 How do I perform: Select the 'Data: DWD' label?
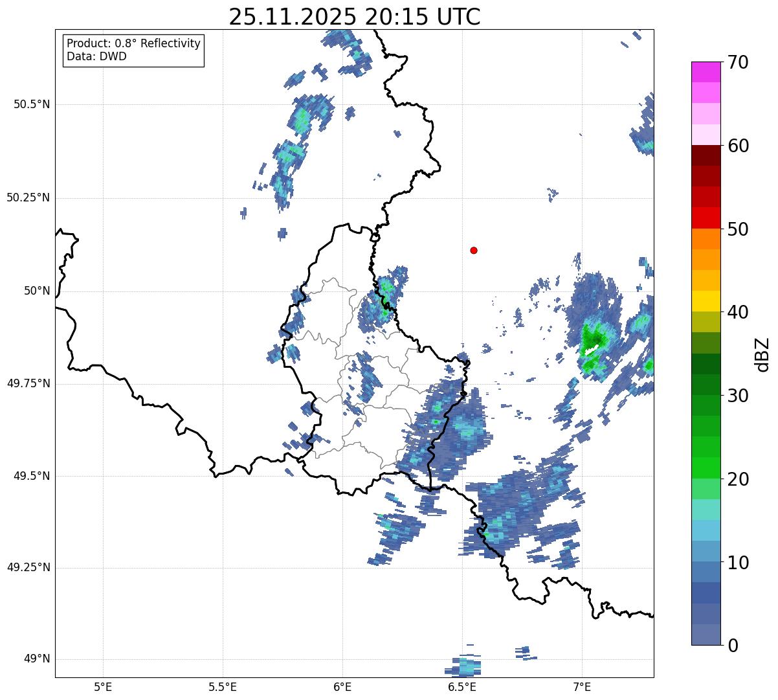(96, 56)
